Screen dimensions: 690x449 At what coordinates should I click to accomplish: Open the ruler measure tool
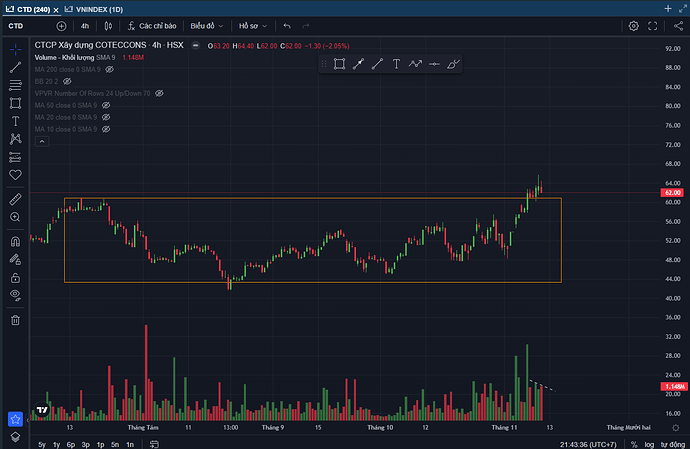15,198
